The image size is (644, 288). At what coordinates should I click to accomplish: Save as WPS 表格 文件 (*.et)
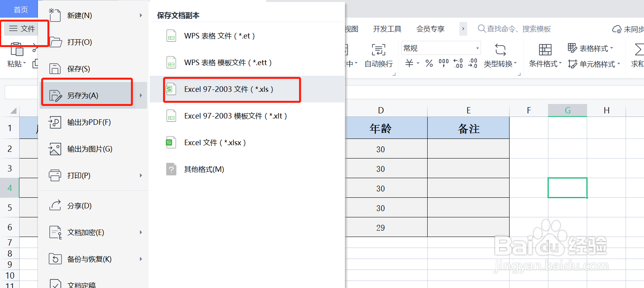[247, 36]
